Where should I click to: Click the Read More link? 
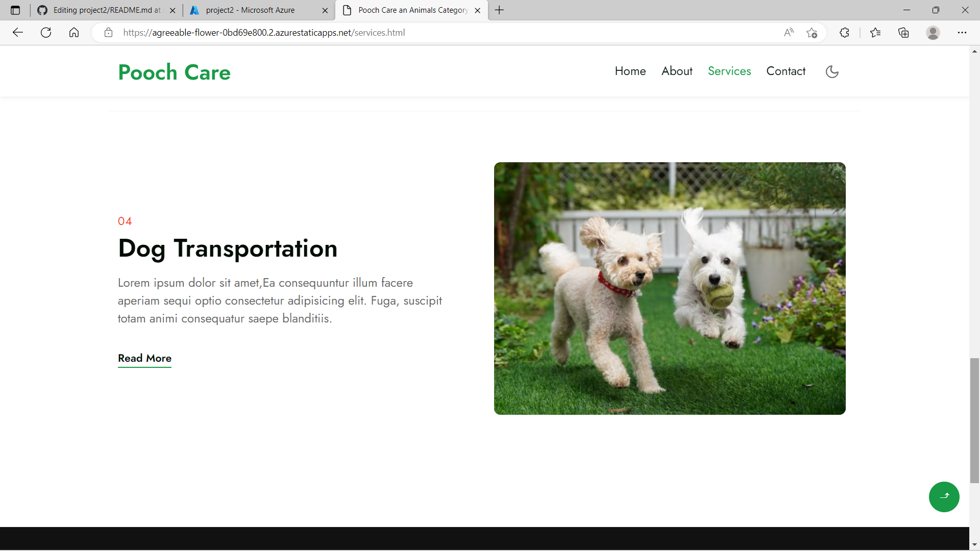[144, 359]
